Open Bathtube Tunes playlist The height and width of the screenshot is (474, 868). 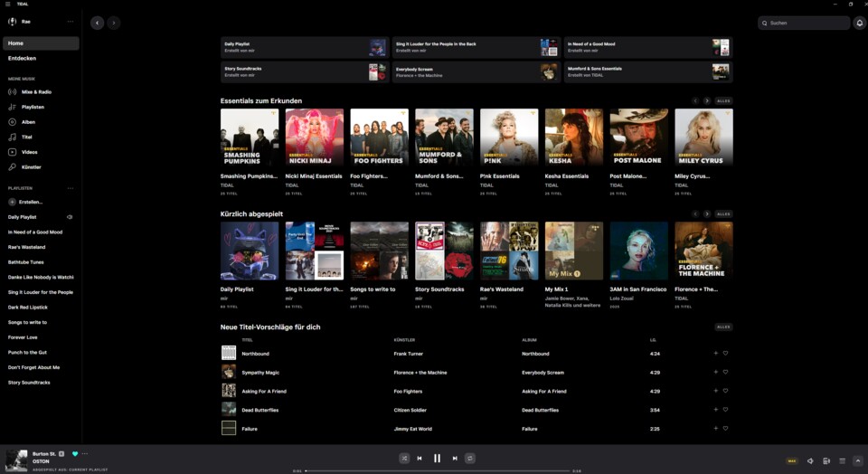coord(26,262)
